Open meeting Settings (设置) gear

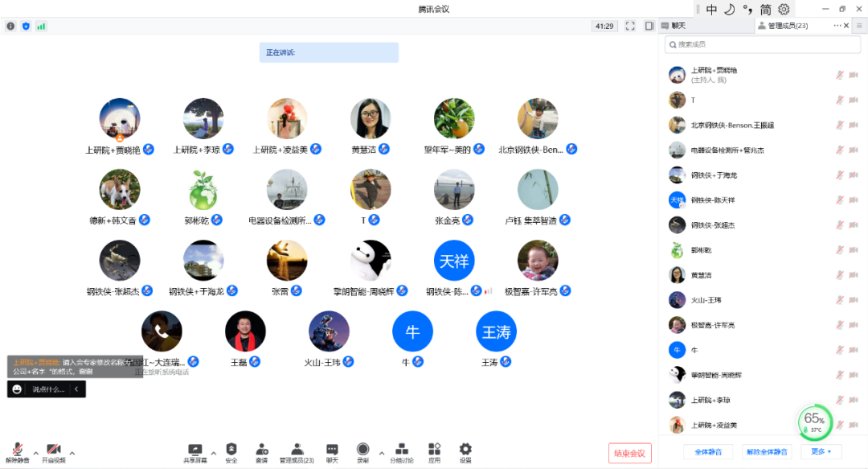click(465, 450)
